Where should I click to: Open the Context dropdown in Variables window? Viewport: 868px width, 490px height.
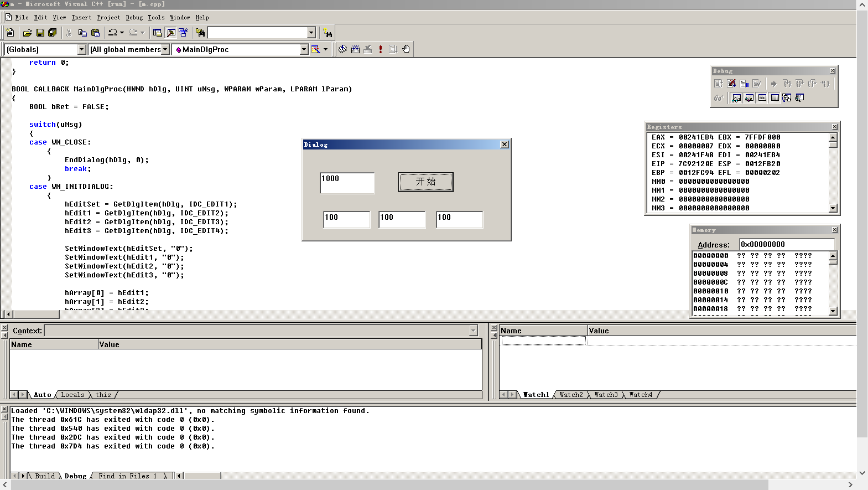pyautogui.click(x=473, y=331)
